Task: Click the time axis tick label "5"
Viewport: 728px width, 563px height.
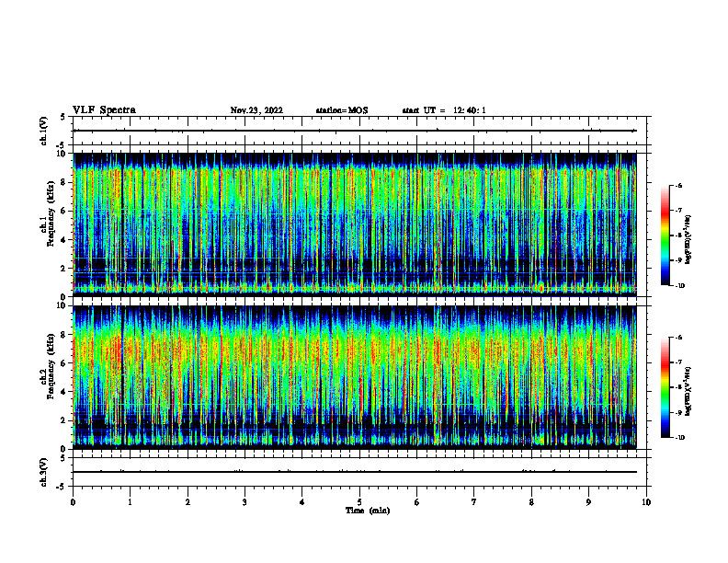Action: click(x=359, y=502)
